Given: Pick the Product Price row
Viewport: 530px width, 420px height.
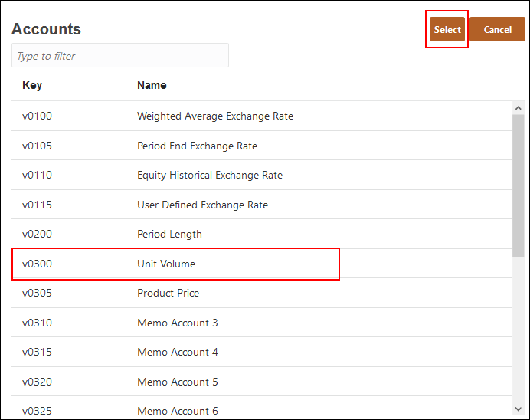Looking at the screenshot, I should (261, 293).
